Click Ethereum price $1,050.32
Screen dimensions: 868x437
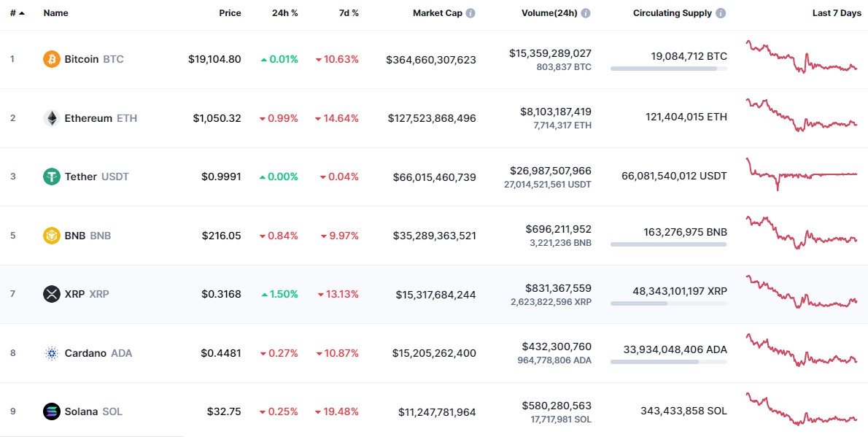coord(217,118)
